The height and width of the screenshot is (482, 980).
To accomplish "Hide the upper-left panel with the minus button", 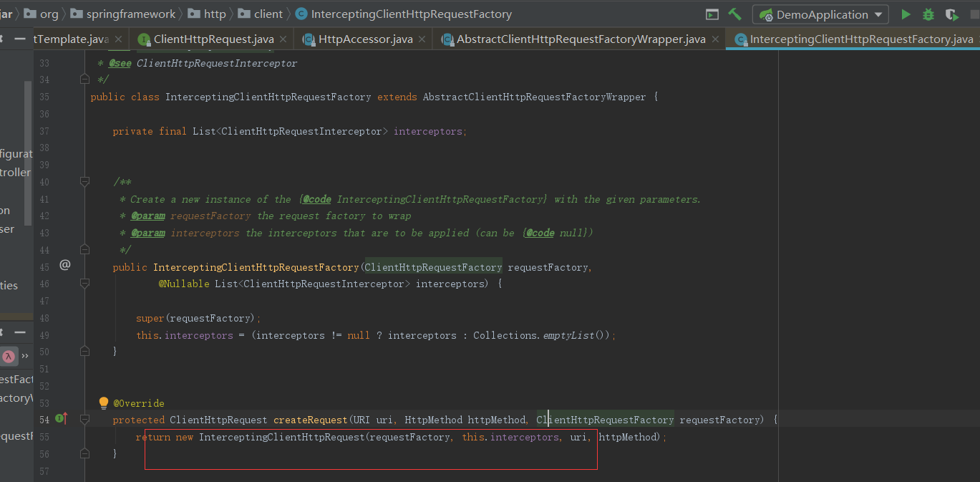I will [19, 39].
